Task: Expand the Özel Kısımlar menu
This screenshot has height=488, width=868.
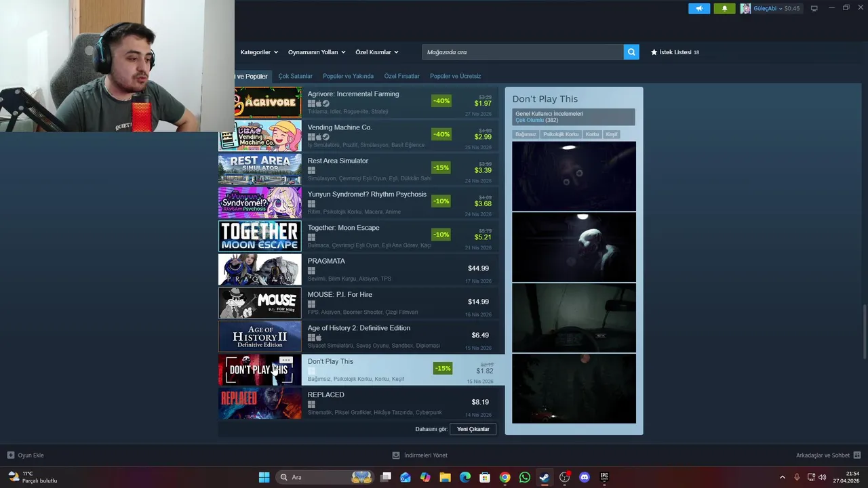Action: click(377, 52)
